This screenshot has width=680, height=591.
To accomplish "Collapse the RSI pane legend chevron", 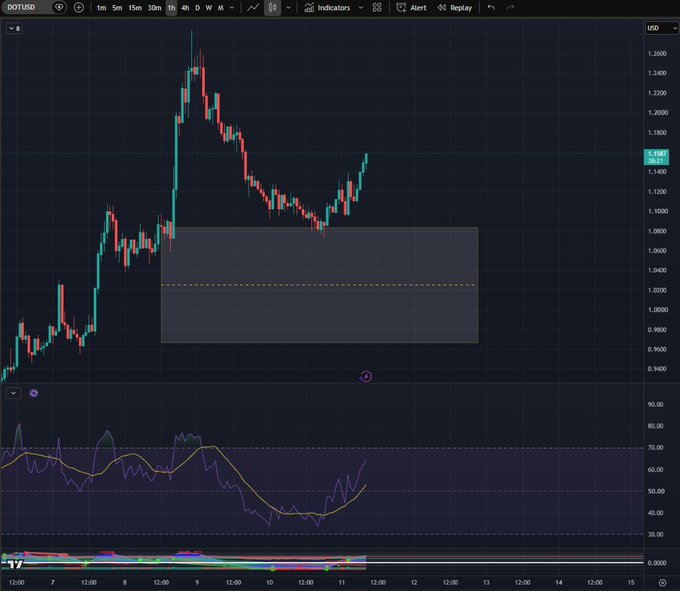I will pyautogui.click(x=13, y=393).
